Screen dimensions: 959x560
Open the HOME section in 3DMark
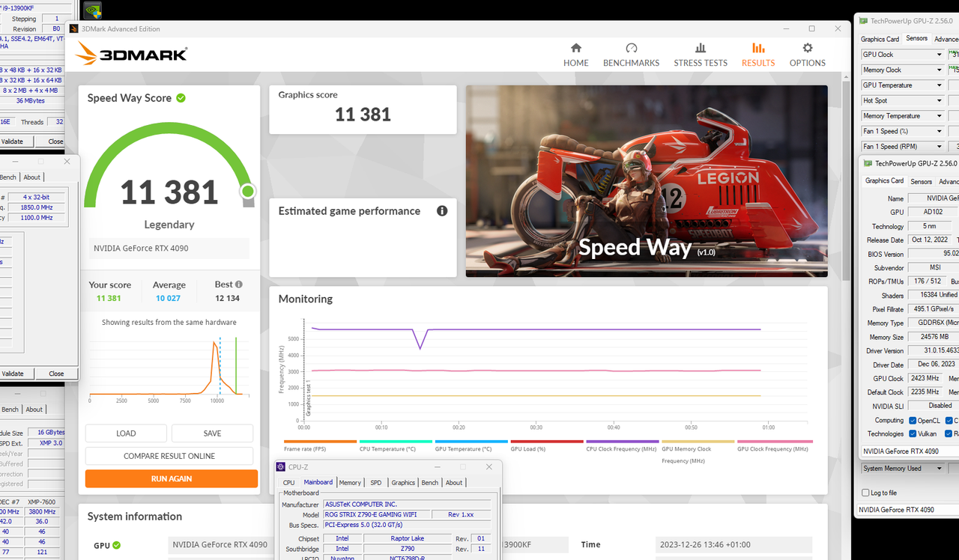575,55
